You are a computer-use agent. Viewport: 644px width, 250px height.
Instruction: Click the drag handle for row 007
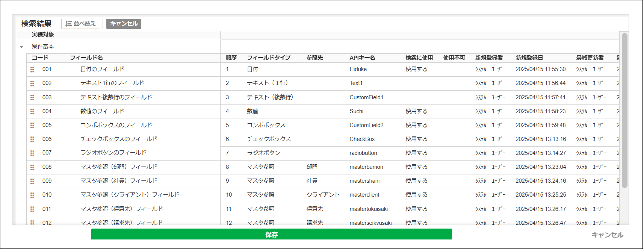pyautogui.click(x=32, y=153)
